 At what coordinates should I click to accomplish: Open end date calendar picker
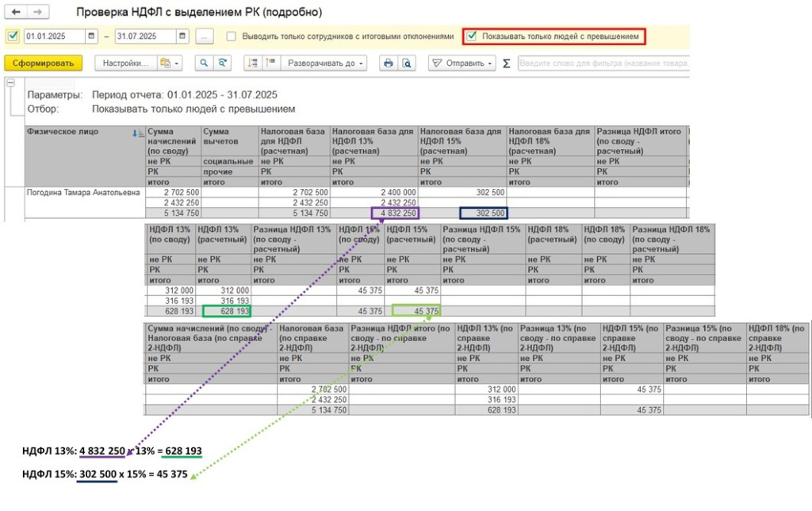182,36
